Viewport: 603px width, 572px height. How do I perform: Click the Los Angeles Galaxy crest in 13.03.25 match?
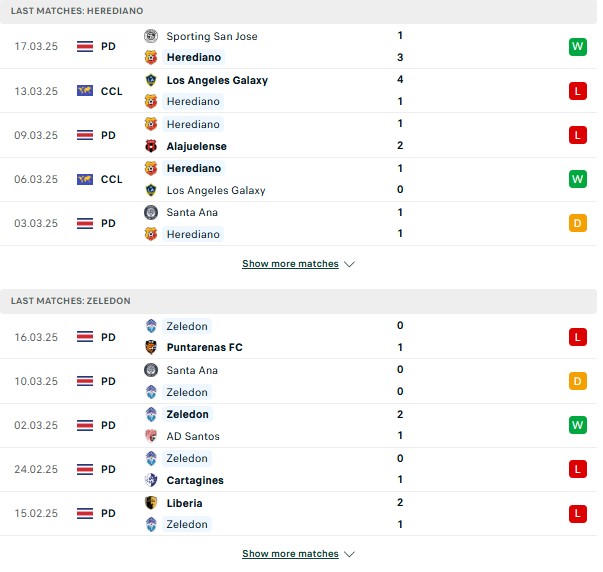(151, 80)
